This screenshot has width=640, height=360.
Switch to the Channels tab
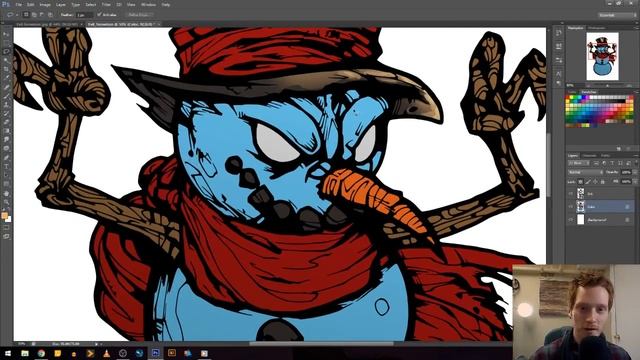point(589,156)
